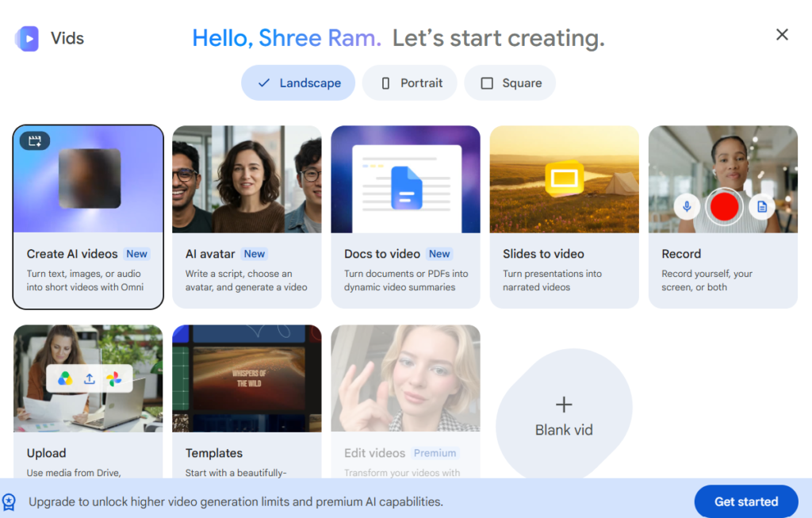The width and height of the screenshot is (812, 518).
Task: Start a Blank vid
Action: pos(564,414)
